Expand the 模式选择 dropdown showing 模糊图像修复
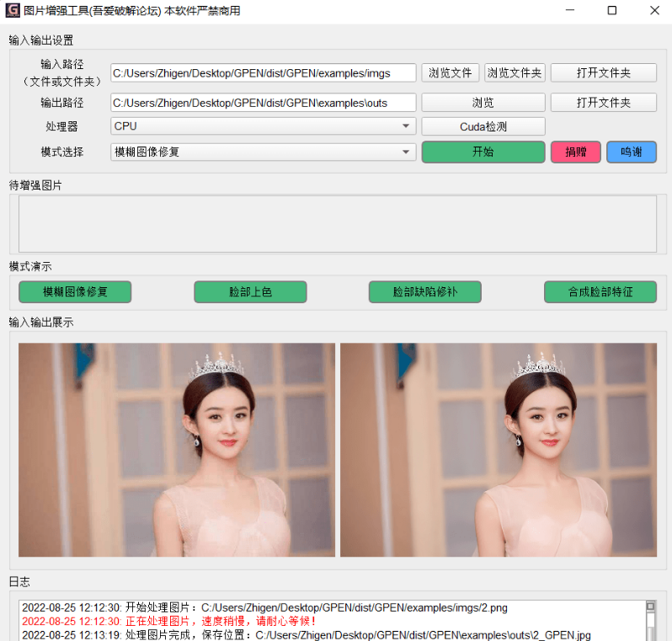The height and width of the screenshot is (641, 672). click(x=263, y=152)
